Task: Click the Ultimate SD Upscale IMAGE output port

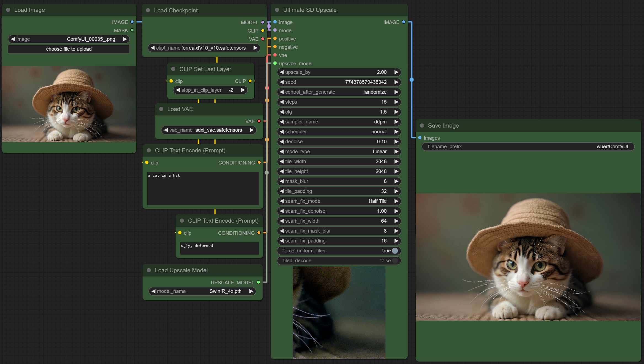Action: tap(403, 22)
